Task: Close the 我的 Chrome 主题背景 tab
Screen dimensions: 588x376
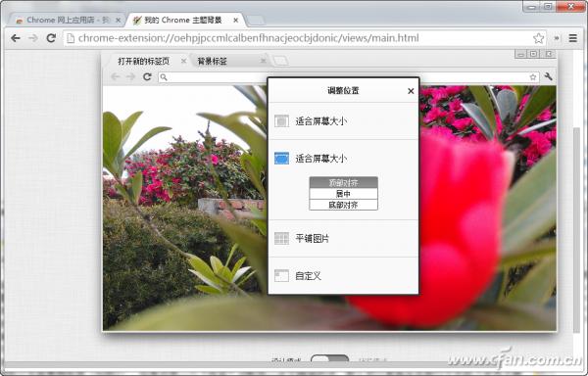Action: (235, 21)
